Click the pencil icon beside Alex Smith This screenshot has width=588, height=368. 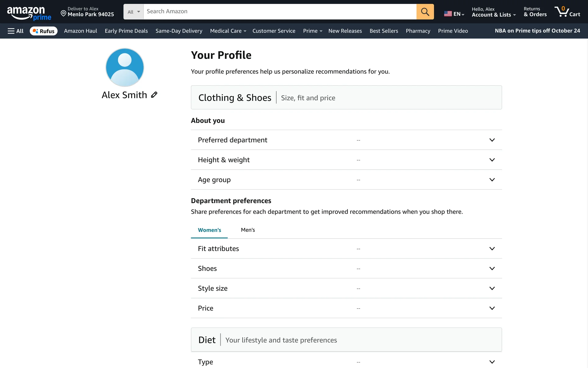point(154,95)
